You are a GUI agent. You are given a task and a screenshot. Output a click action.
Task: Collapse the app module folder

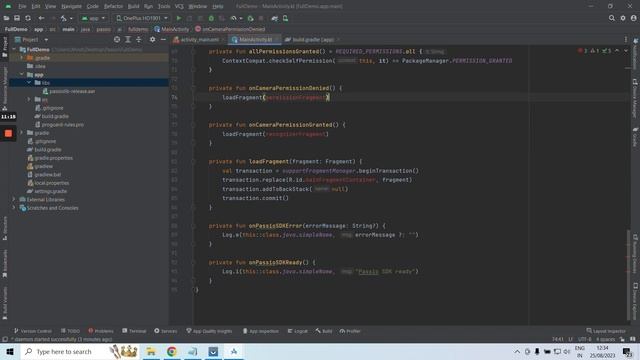(22, 75)
